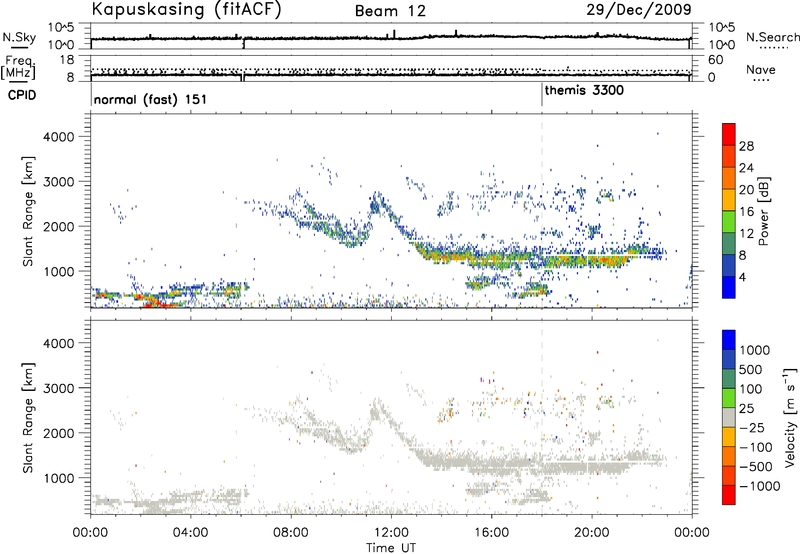The image size is (800, 554).
Task: Click the 'N.Search' legend label
Action: [x=772, y=37]
